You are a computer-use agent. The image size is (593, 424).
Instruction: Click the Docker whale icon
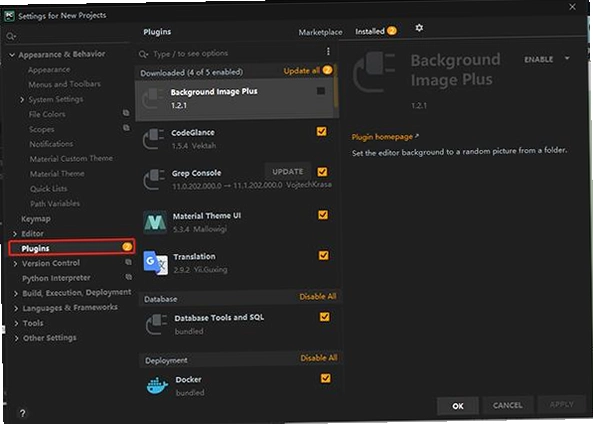157,385
